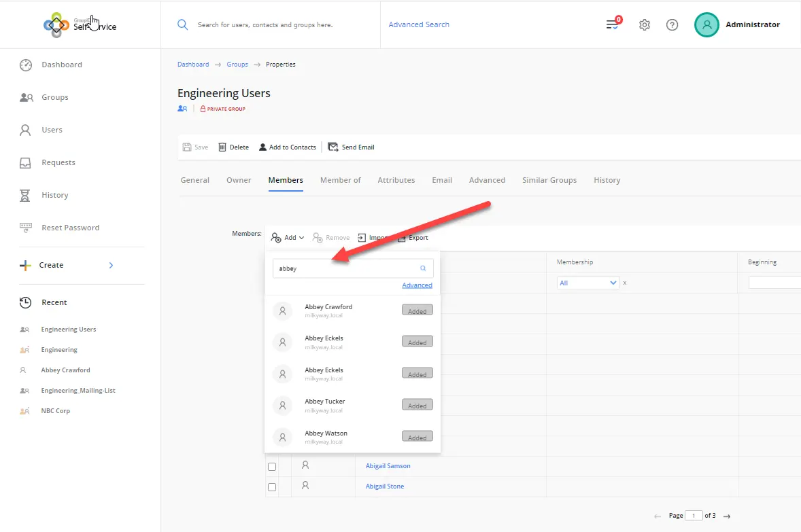
Task: Open the Abigail Stone member link
Action: click(385, 486)
